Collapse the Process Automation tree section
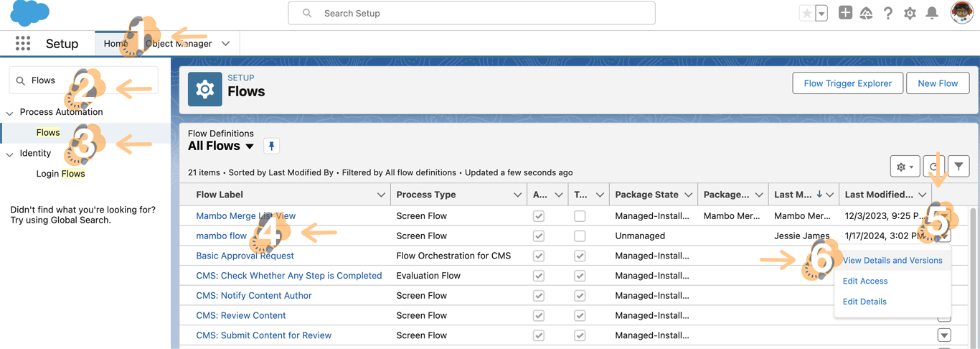 (10, 113)
